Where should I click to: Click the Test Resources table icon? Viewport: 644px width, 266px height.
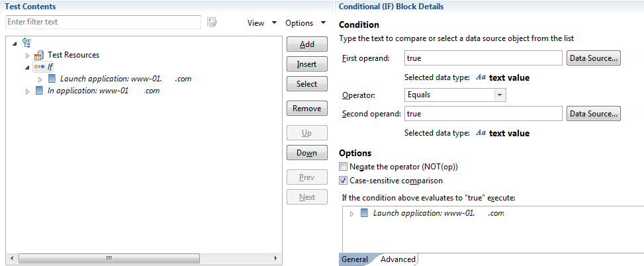point(40,56)
